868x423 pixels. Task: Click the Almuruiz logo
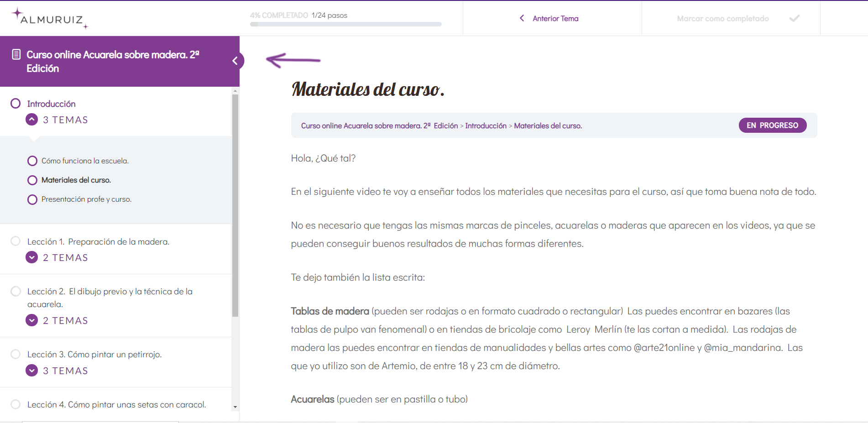pyautogui.click(x=49, y=19)
